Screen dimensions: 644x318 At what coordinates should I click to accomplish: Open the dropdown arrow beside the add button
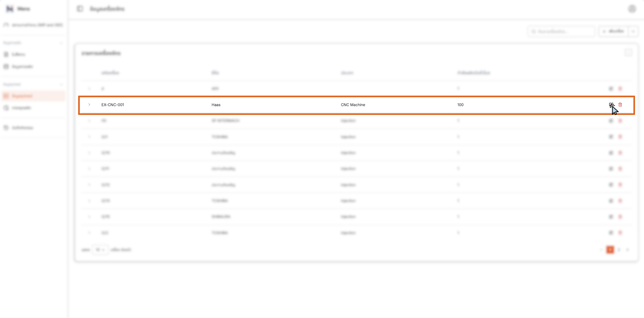click(633, 31)
